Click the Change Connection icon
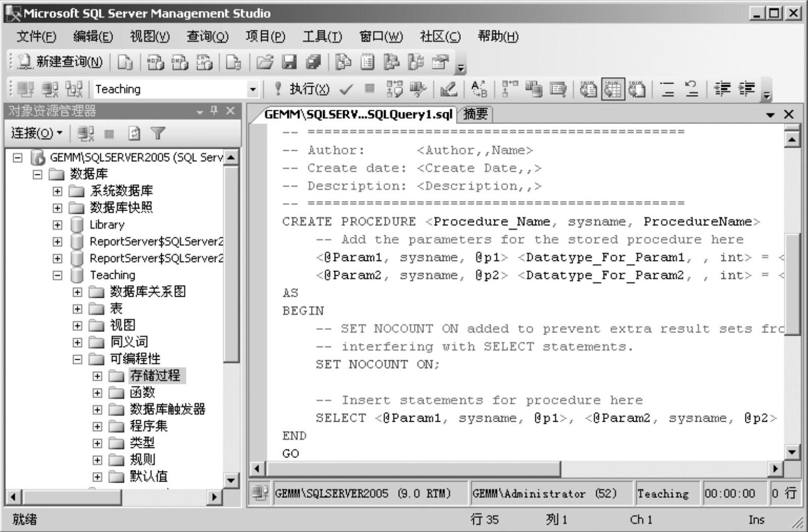This screenshot has width=808, height=532. [x=74, y=90]
